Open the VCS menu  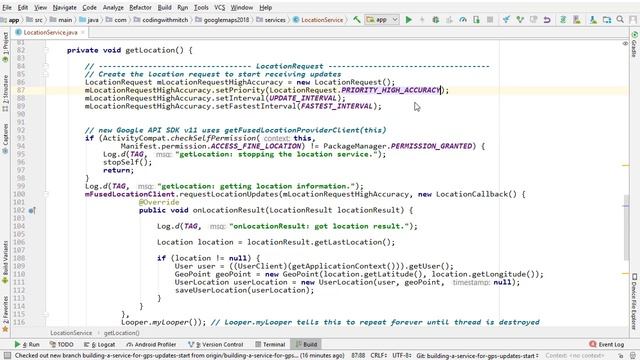click(220, 7)
